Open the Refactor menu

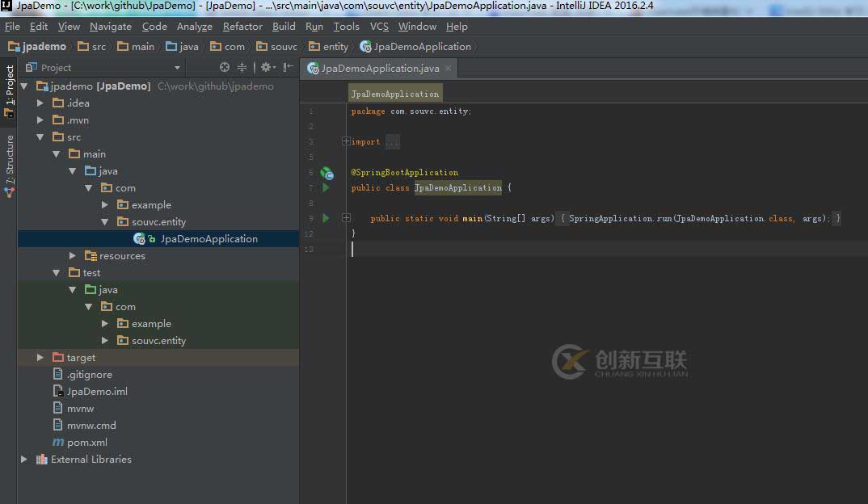(x=242, y=27)
